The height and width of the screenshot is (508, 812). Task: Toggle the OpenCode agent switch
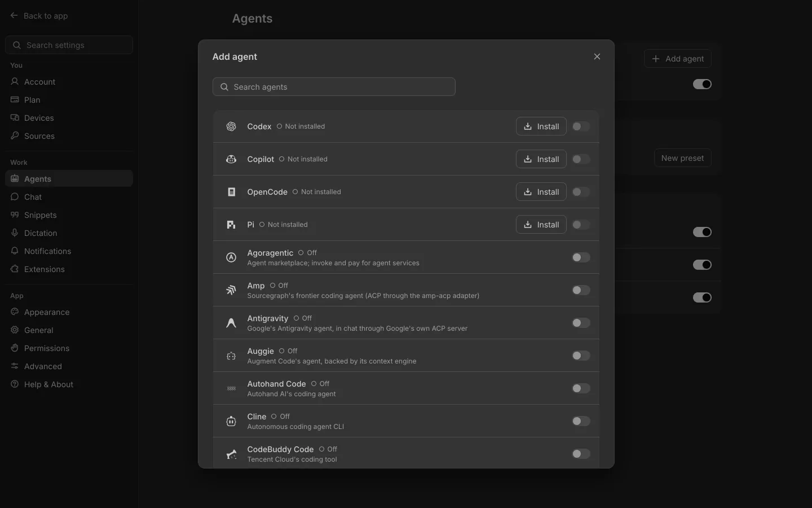pyautogui.click(x=581, y=192)
